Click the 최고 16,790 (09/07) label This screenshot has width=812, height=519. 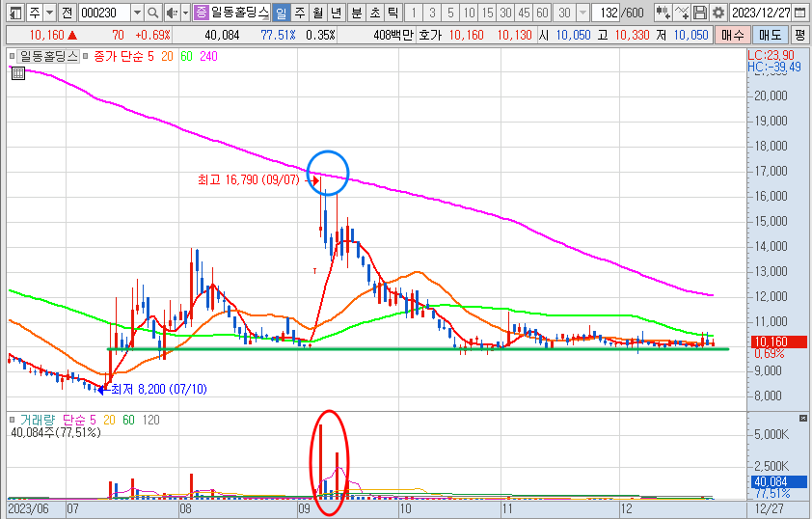pyautogui.click(x=249, y=180)
